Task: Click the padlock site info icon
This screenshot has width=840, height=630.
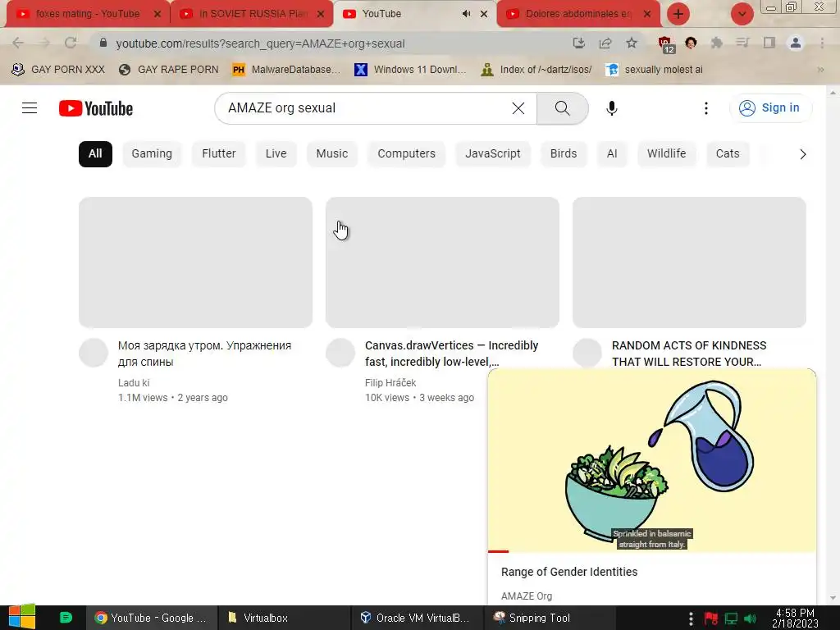Action: pos(103,43)
